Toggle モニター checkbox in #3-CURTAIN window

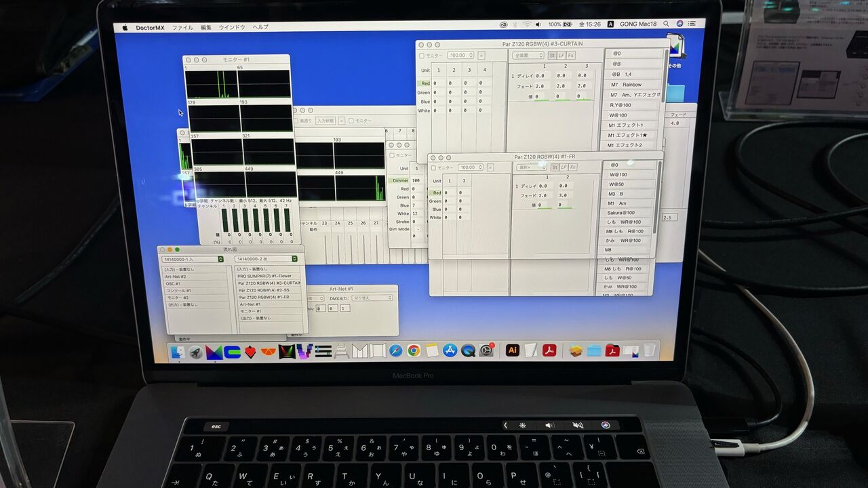[x=421, y=56]
